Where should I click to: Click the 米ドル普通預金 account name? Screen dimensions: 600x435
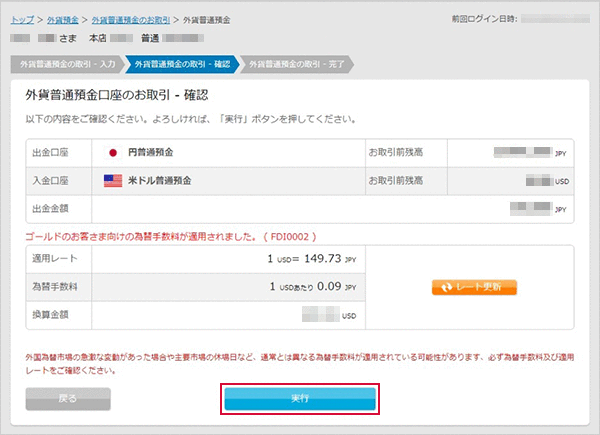coord(158,181)
